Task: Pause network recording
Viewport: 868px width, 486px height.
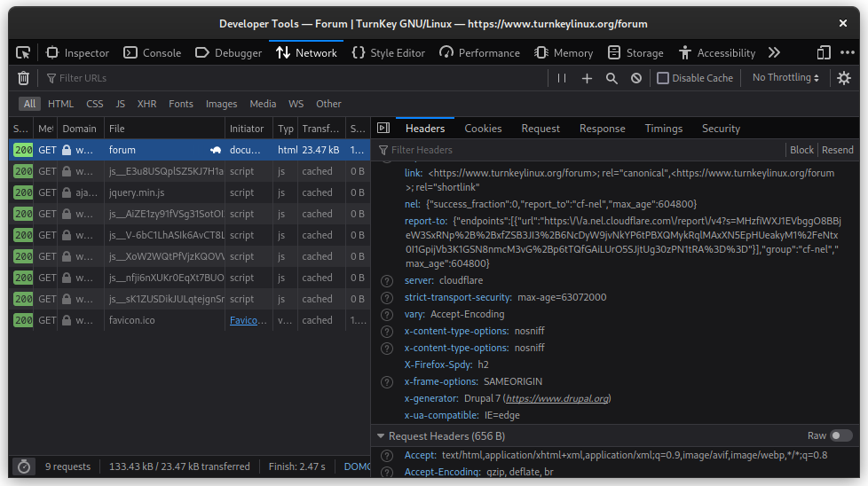Action: click(x=561, y=78)
